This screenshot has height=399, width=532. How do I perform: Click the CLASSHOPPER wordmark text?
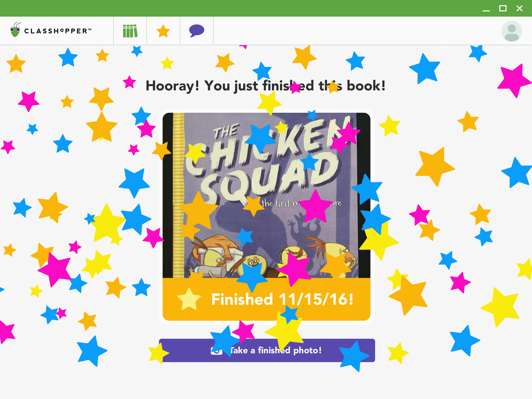pyautogui.click(x=58, y=31)
